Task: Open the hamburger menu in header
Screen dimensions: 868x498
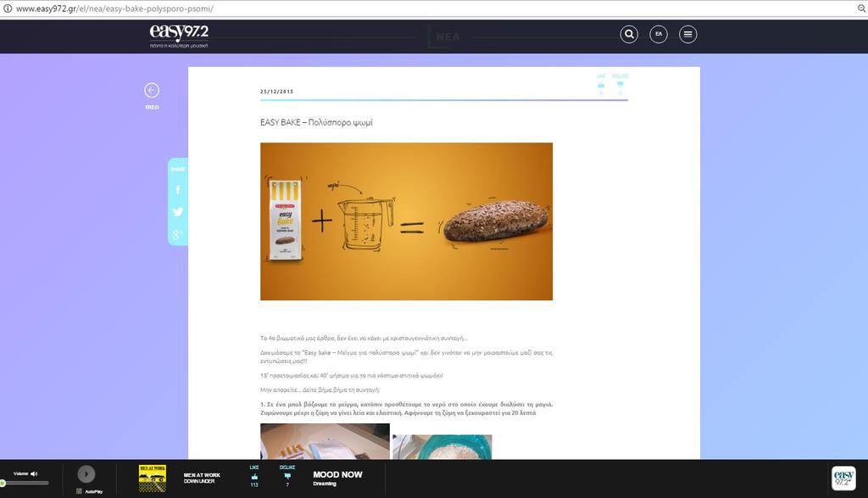Action: pos(687,34)
